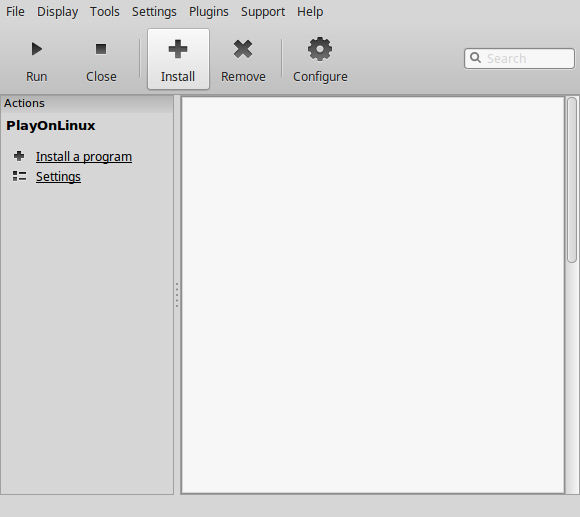Open the Display menu

(x=57, y=11)
